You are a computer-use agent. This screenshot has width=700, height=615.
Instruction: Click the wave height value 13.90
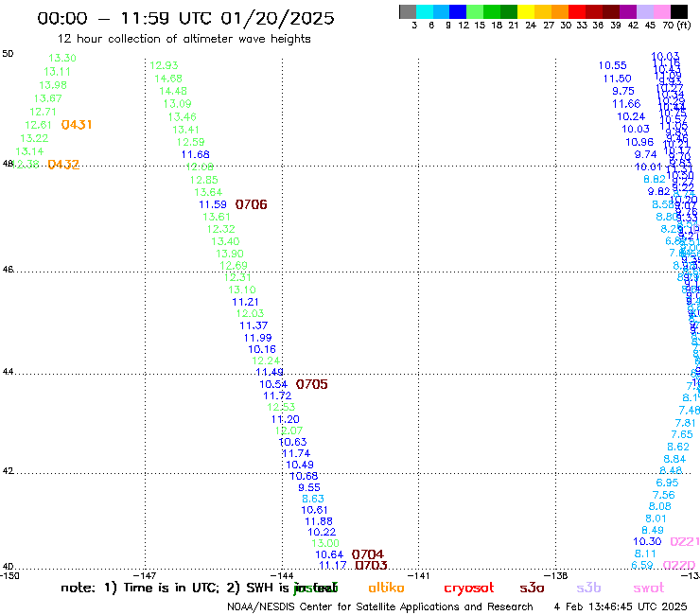tap(230, 254)
